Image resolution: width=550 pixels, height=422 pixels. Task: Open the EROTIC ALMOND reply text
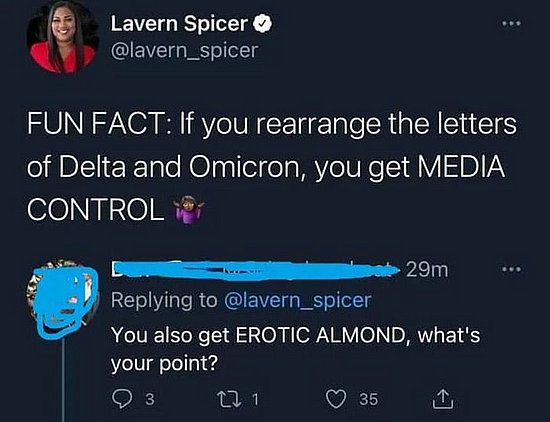295,349
